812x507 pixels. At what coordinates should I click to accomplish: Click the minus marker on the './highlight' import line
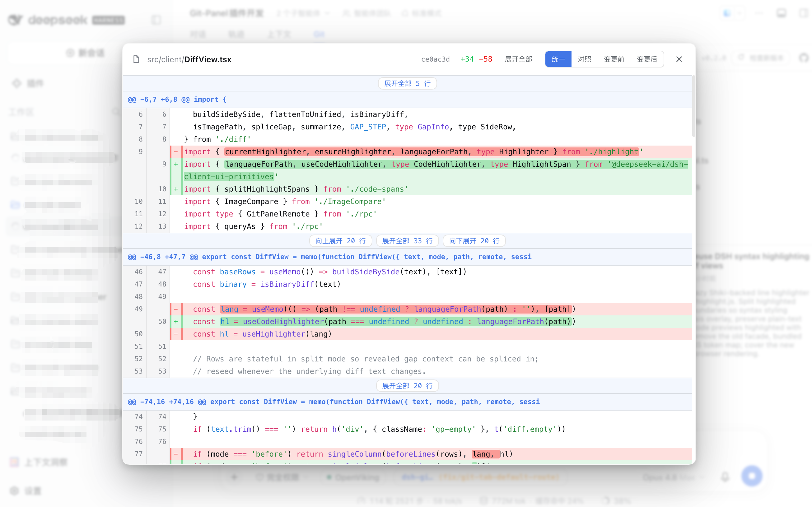(x=175, y=151)
